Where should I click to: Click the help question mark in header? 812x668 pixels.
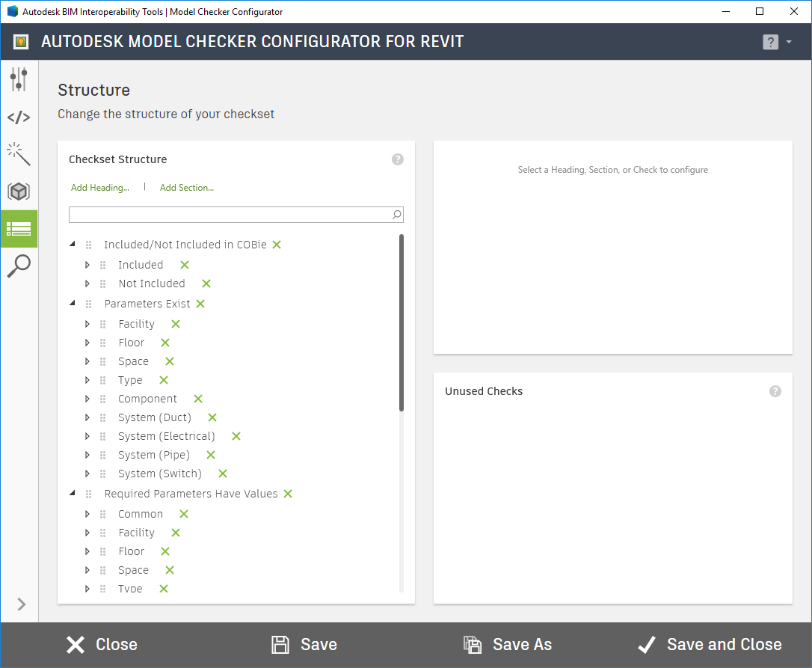pos(771,42)
